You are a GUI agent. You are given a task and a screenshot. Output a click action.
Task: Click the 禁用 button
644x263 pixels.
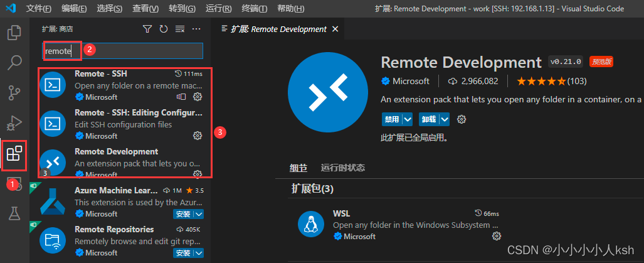tap(391, 119)
